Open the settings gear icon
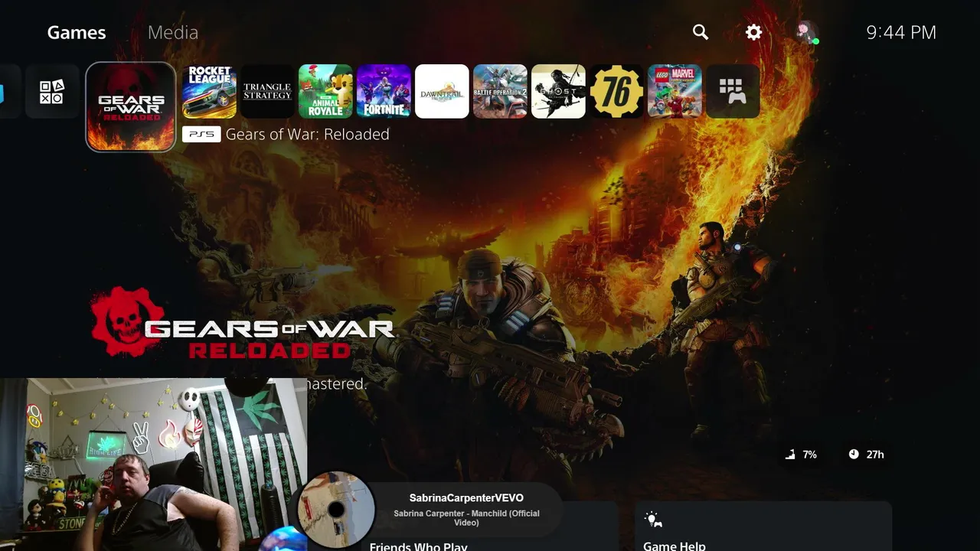 [x=754, y=32]
